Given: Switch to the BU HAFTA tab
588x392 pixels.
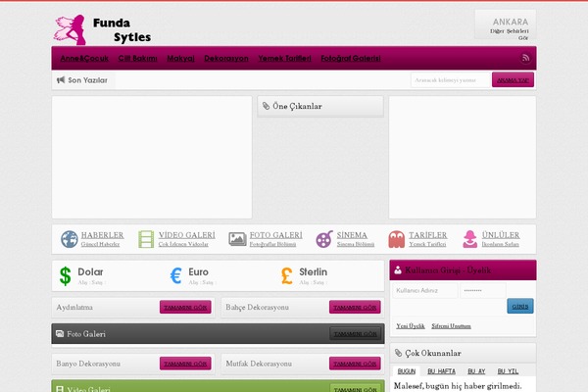Looking at the screenshot, I should pos(441,371).
